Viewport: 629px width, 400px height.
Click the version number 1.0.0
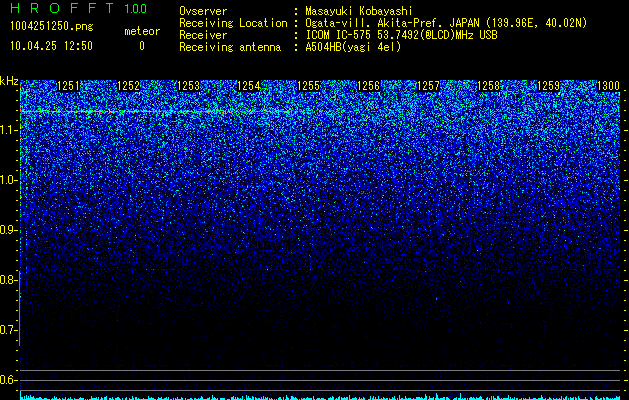136,9
